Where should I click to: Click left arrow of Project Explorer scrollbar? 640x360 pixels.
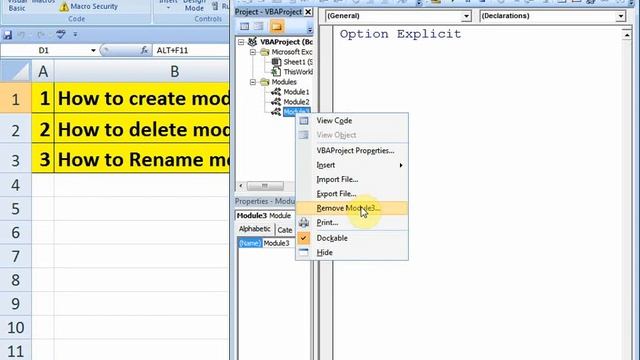[x=241, y=186]
